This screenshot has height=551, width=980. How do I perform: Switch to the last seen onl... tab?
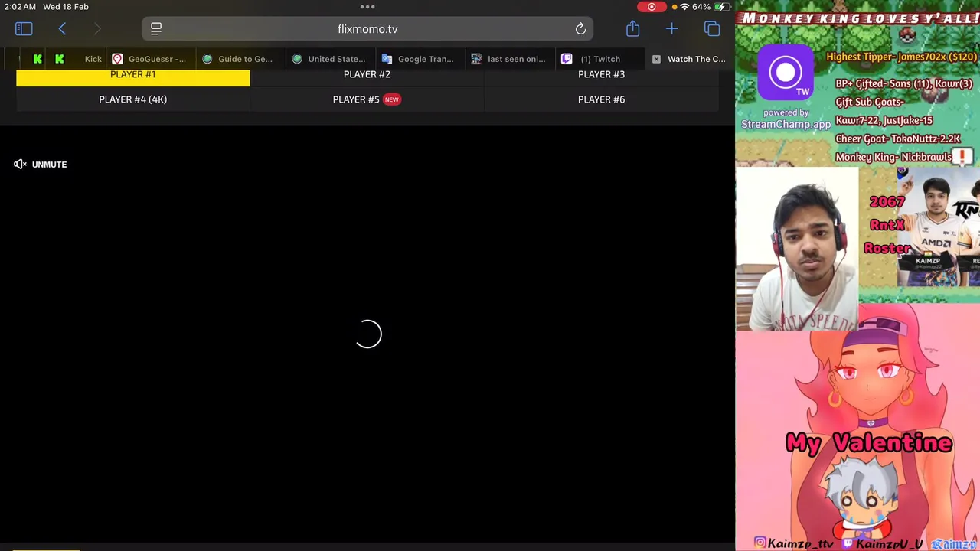click(509, 59)
